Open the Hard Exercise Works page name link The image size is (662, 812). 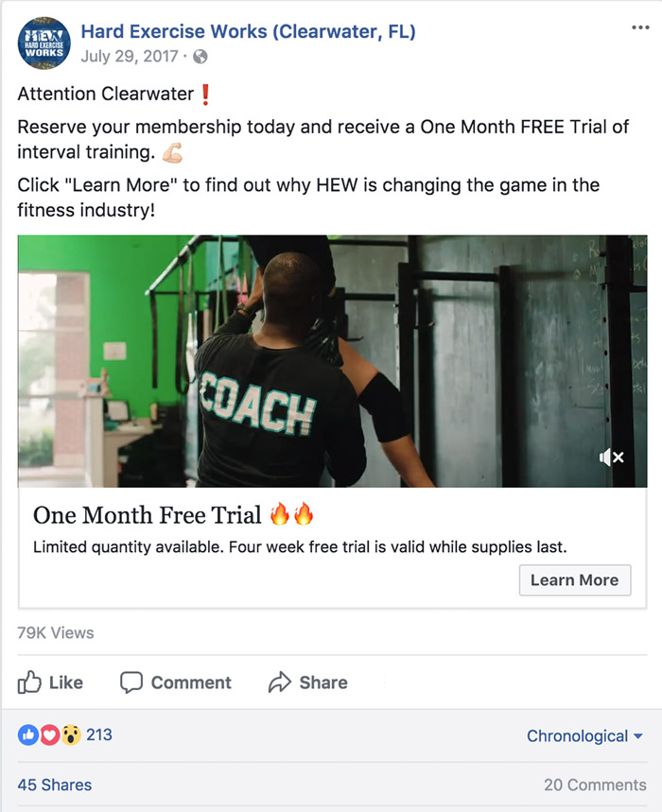(248, 31)
